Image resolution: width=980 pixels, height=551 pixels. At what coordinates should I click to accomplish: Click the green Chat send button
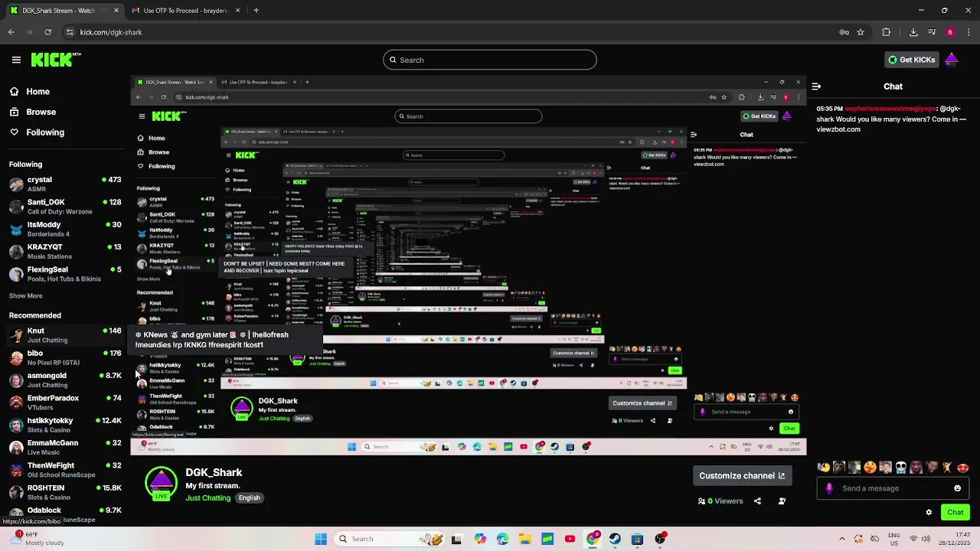955,513
